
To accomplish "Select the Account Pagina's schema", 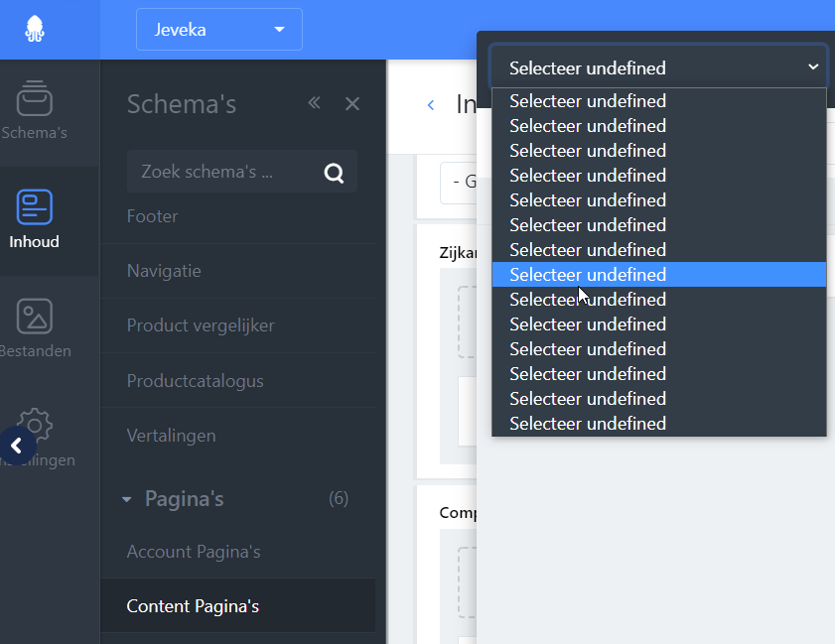I will [238, 552].
